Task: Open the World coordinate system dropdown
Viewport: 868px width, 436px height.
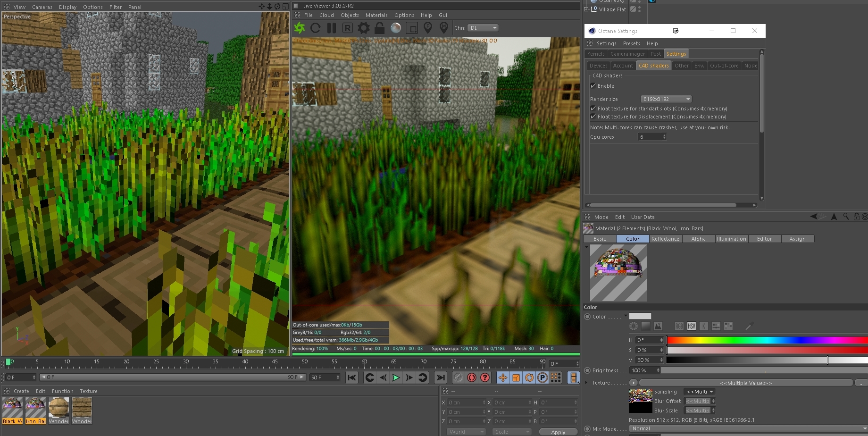Action: (466, 432)
